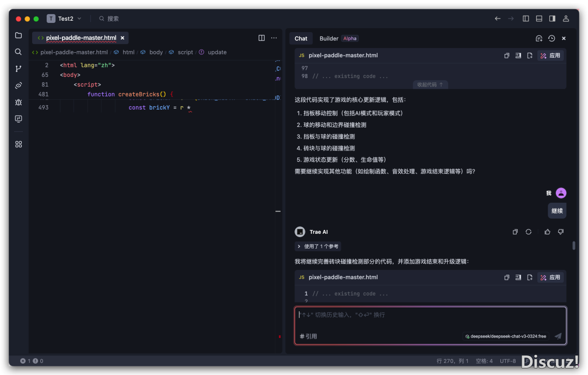Copy code in the upper code block

tap(507, 56)
